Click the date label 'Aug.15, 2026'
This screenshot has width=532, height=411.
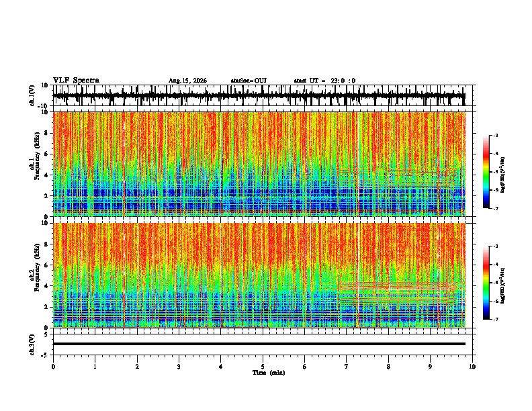(x=187, y=81)
